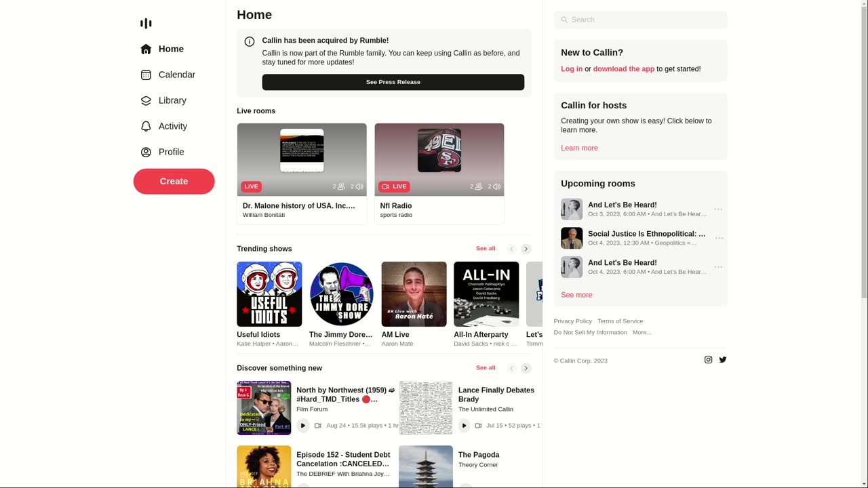
Task: Click previous arrow in Trending shows
Action: click(x=512, y=249)
